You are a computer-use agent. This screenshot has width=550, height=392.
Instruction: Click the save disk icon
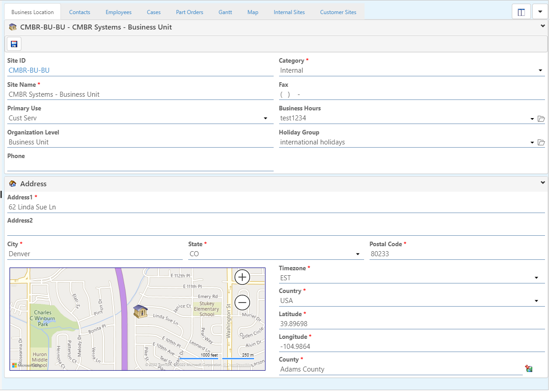tap(14, 44)
